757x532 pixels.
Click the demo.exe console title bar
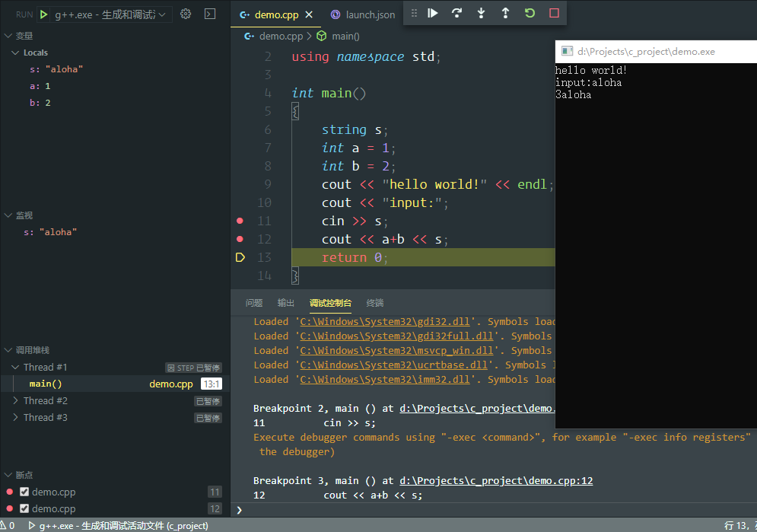(x=656, y=52)
